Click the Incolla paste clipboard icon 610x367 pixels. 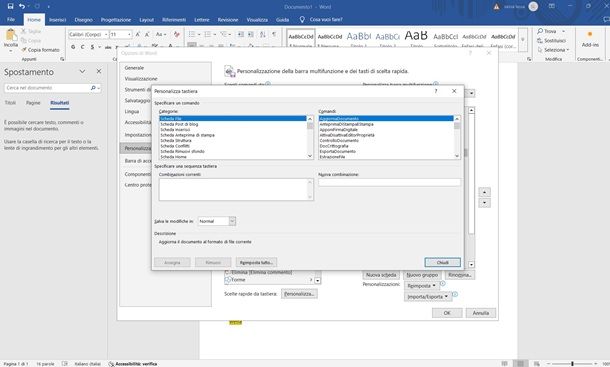[x=11, y=36]
